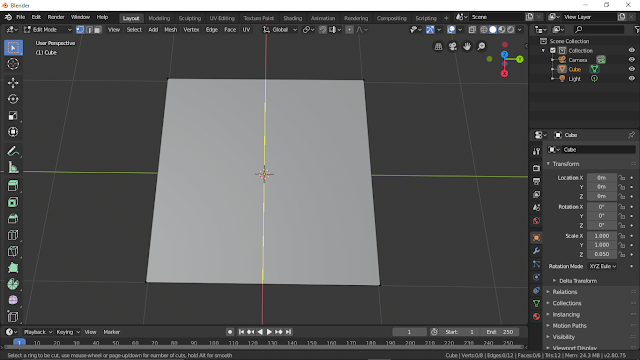Toggle X-ray view mode
The width and height of the screenshot is (640, 360).
472,30
